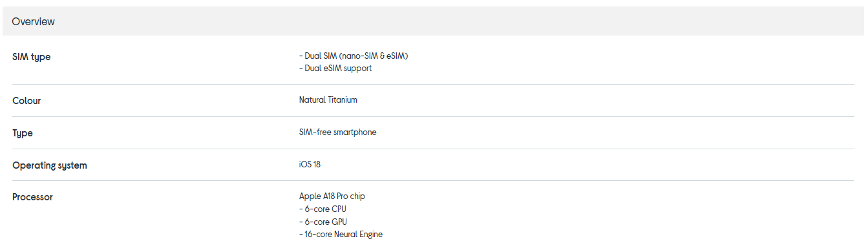868x241 pixels.
Task: Click the Natural Titanium colour value
Action: click(x=328, y=100)
